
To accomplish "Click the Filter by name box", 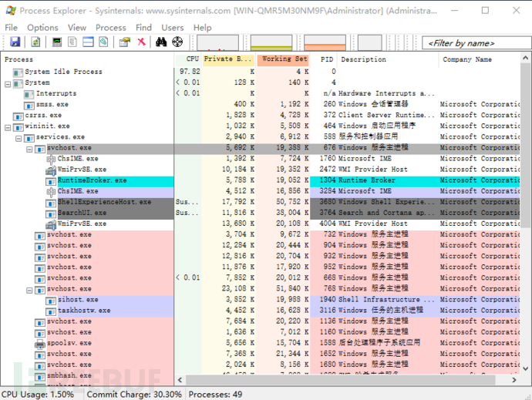I will click(476, 43).
